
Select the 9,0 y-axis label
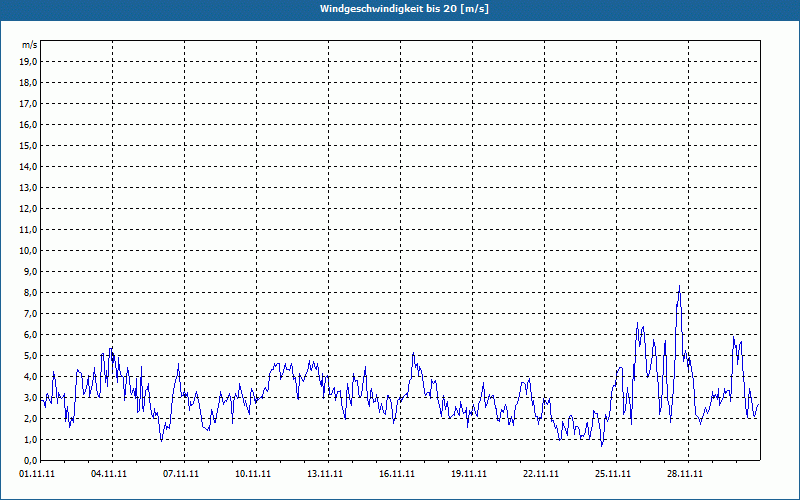[x=30, y=271]
